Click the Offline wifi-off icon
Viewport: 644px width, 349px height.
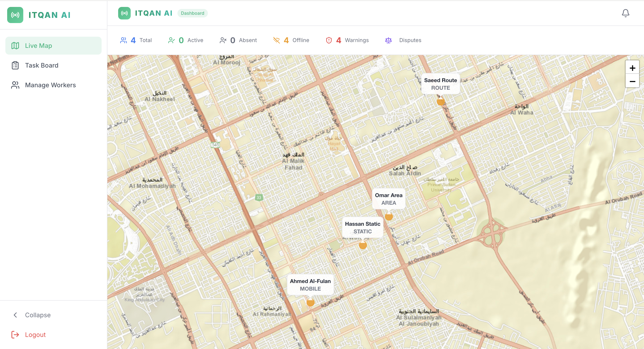click(x=277, y=40)
